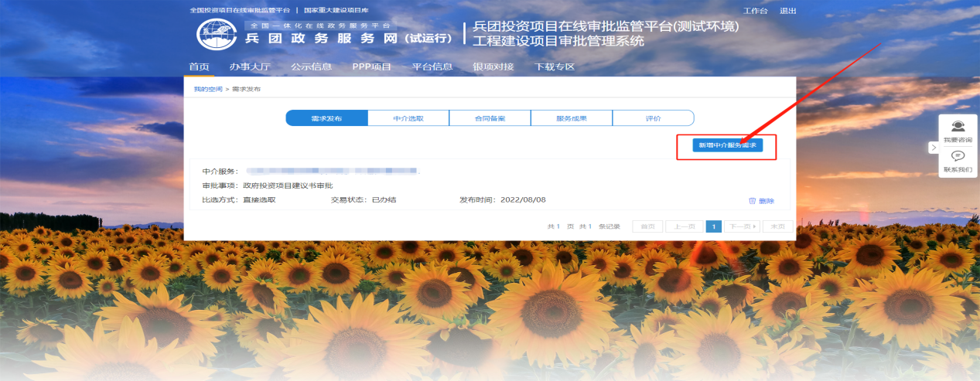Screen dimensions: 980x381
Task: Click the 下一页 pagination button
Action: click(741, 226)
